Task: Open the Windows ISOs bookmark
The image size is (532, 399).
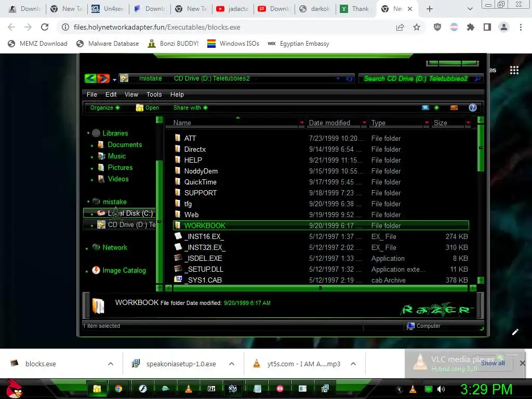Action: 233,44
